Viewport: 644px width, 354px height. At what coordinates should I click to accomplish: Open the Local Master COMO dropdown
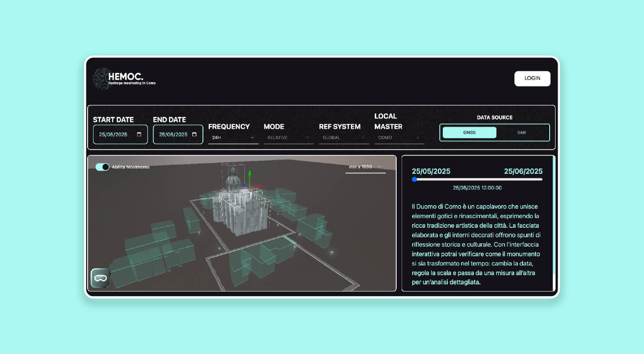(x=399, y=138)
